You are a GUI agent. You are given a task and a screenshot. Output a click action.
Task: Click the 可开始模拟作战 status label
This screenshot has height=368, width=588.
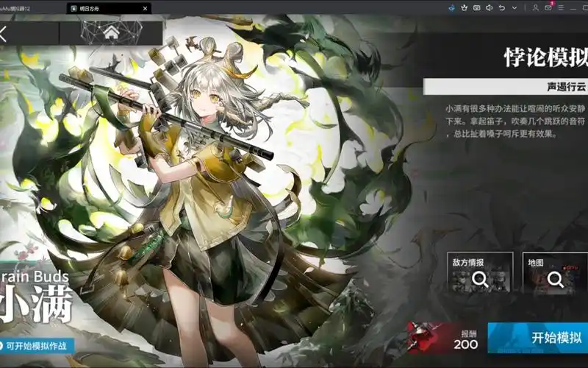pos(36,346)
